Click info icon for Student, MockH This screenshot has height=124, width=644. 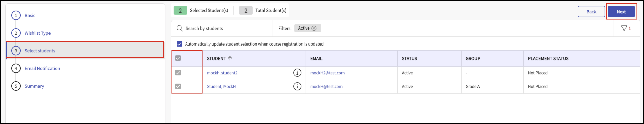pyautogui.click(x=297, y=86)
